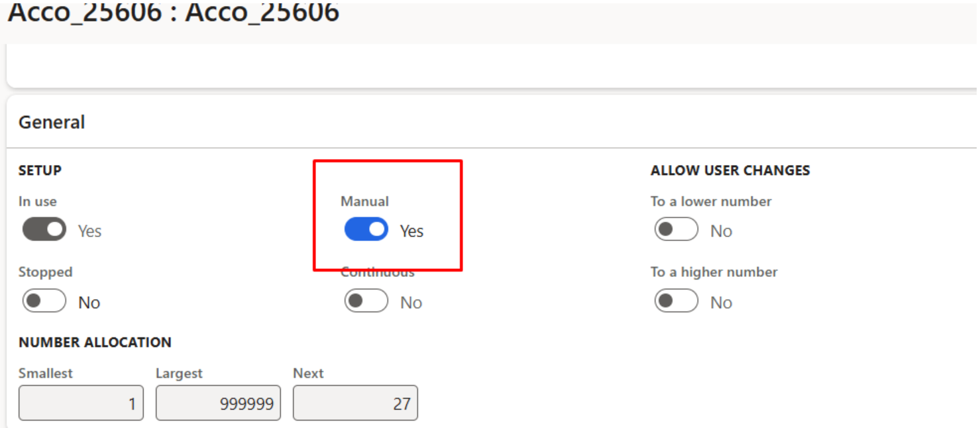
Task: Click the ALLOW USER CHANGES heading
Action: coord(730,170)
